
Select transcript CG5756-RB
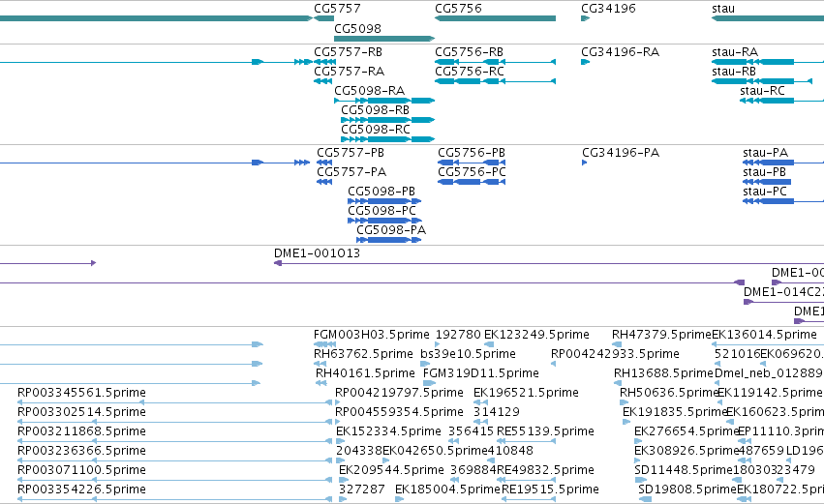[x=469, y=52]
